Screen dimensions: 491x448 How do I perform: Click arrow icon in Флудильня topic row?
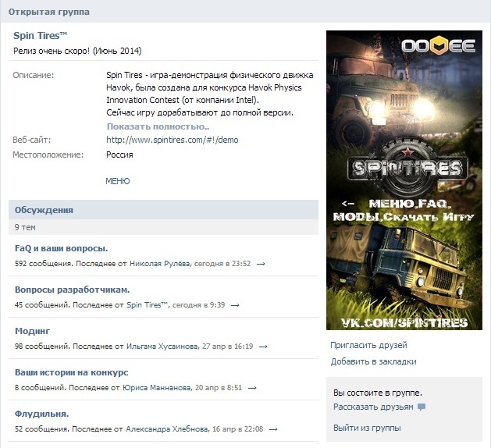pos(273,429)
